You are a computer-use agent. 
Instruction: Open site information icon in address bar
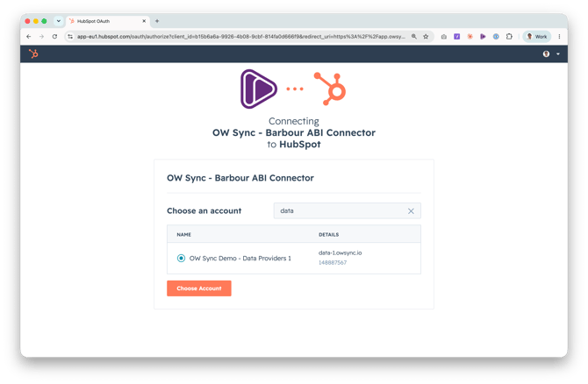pos(70,36)
